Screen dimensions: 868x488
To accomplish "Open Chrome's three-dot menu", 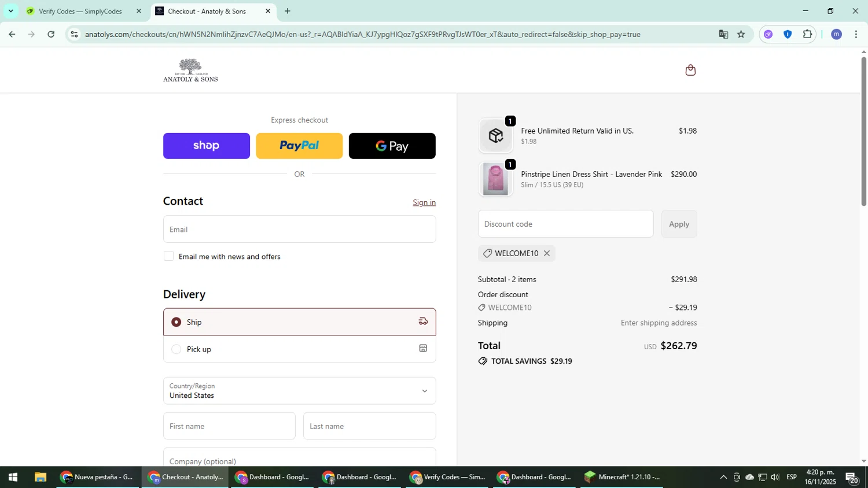I will (856, 34).
